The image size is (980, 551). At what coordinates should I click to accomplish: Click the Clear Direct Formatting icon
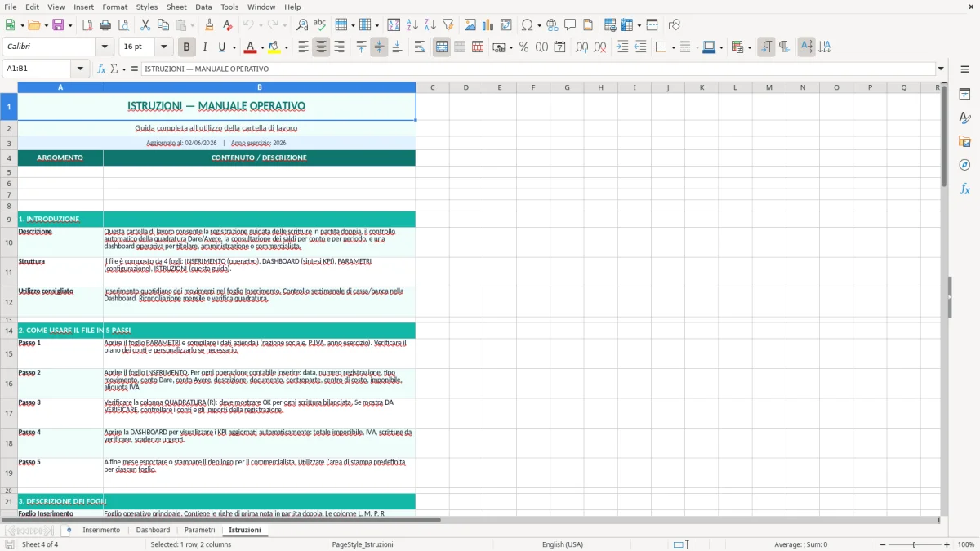point(228,25)
